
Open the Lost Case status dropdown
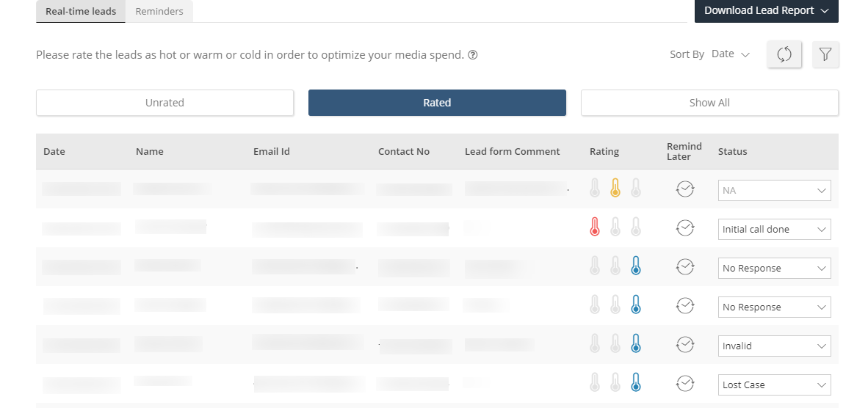coord(774,385)
